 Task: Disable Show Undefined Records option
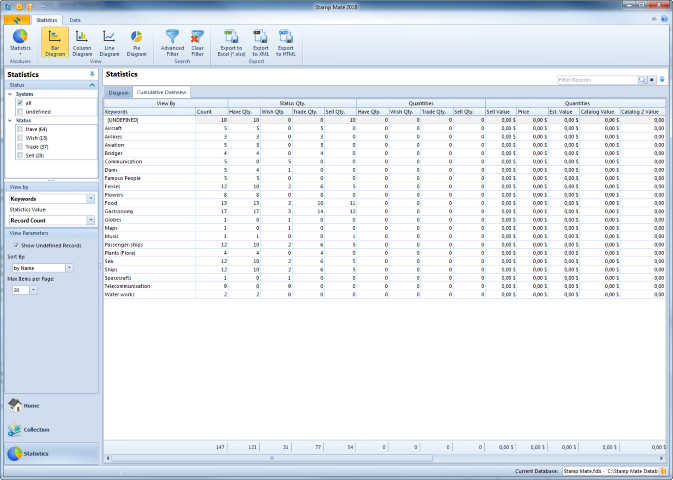[x=14, y=245]
